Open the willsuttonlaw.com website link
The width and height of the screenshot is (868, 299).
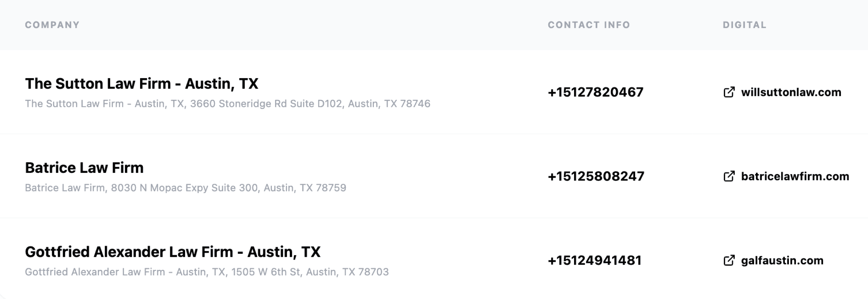tap(791, 92)
